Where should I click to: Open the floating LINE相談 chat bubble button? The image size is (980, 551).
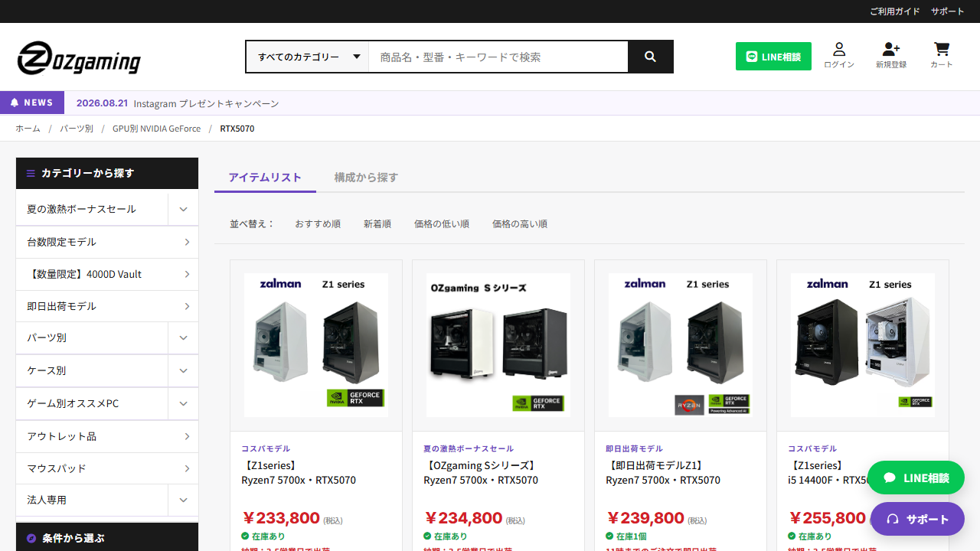916,478
